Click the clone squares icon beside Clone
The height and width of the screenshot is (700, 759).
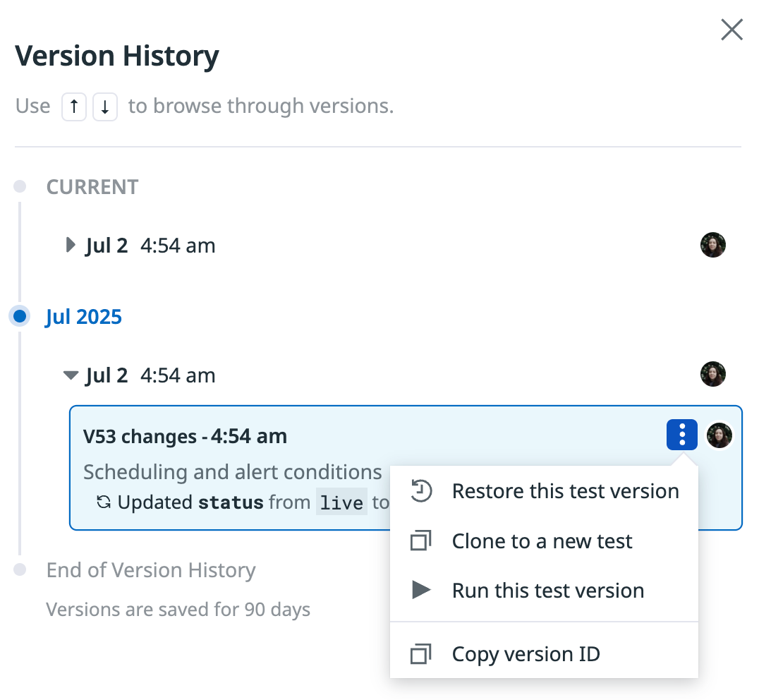[x=420, y=541]
